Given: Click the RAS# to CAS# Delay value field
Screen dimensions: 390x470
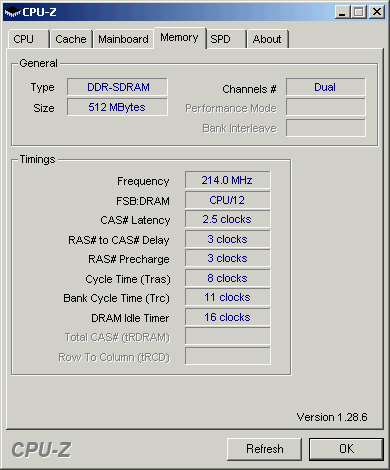Looking at the screenshot, I should tap(228, 239).
